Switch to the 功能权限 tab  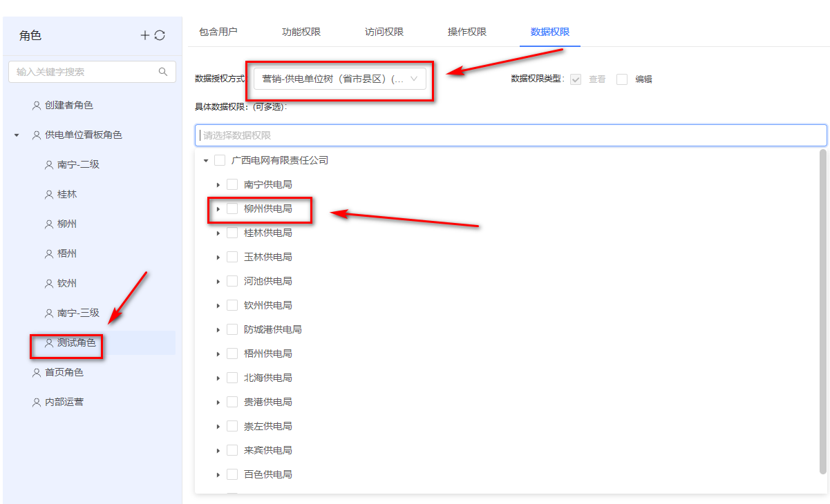click(301, 32)
